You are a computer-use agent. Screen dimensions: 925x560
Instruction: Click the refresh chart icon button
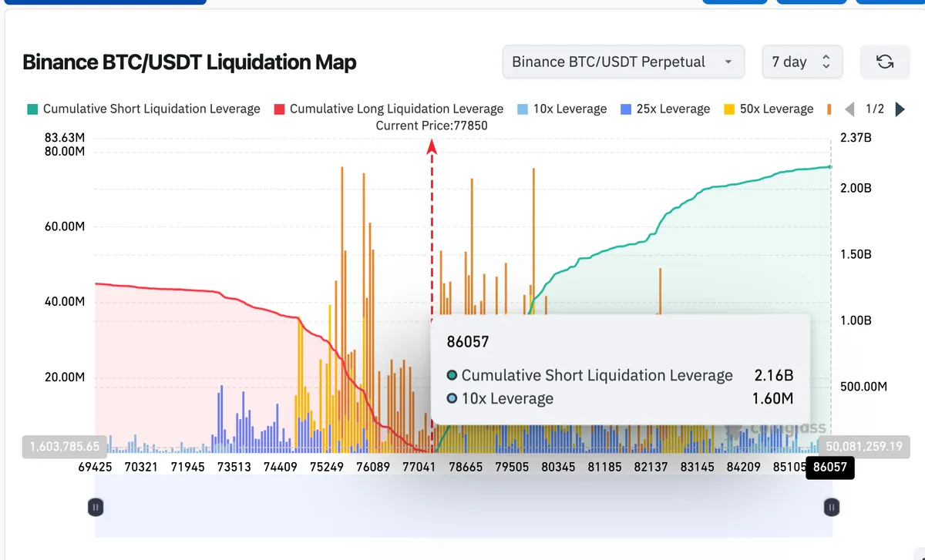(885, 62)
